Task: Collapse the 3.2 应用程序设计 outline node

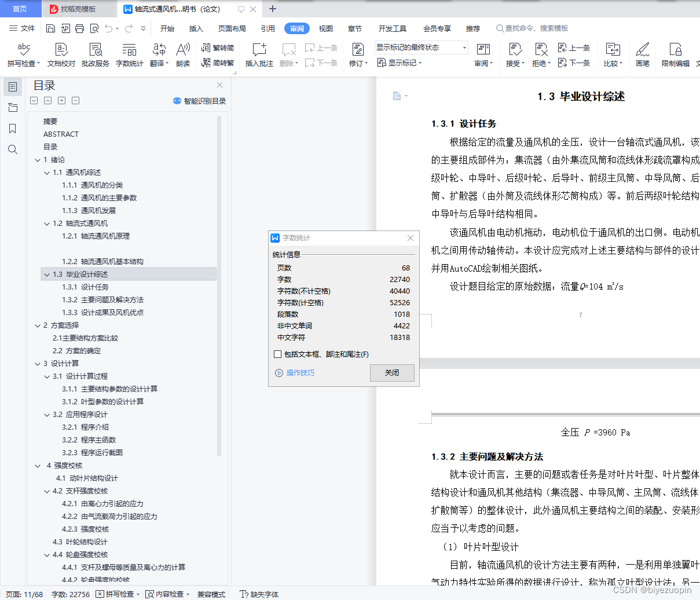Action: click(x=47, y=415)
